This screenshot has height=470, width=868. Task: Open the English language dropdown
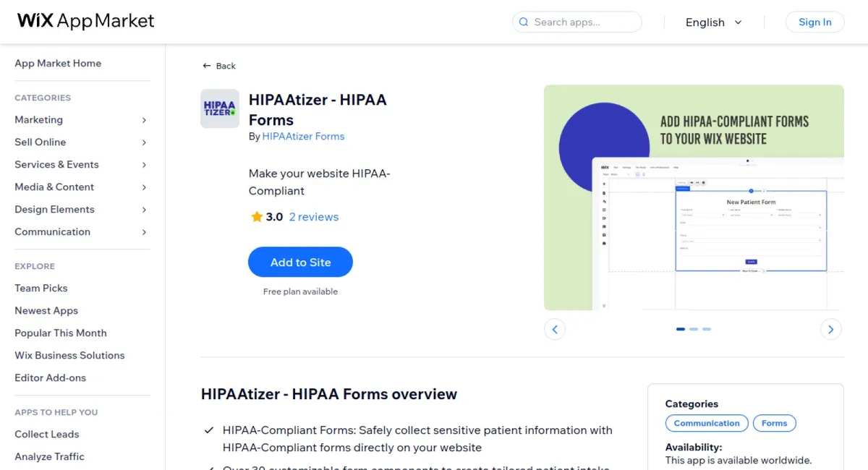coord(714,22)
